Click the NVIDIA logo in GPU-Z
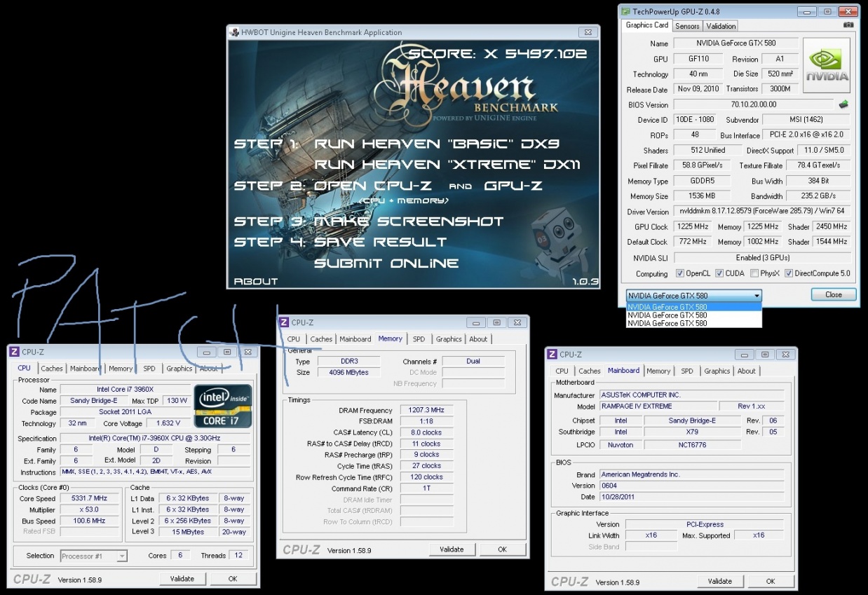The height and width of the screenshot is (595, 868). point(827,65)
